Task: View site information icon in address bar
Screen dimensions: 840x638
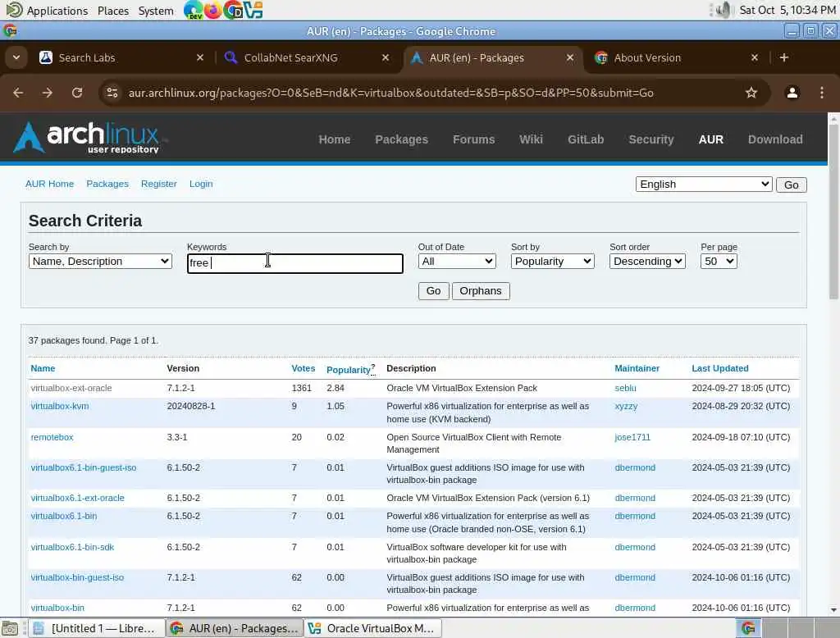Action: tap(112, 93)
